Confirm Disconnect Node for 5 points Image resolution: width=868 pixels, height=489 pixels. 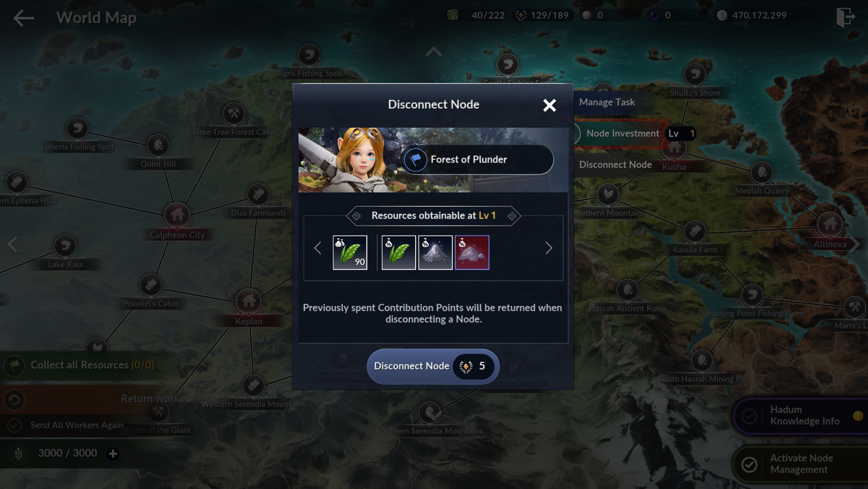click(433, 366)
